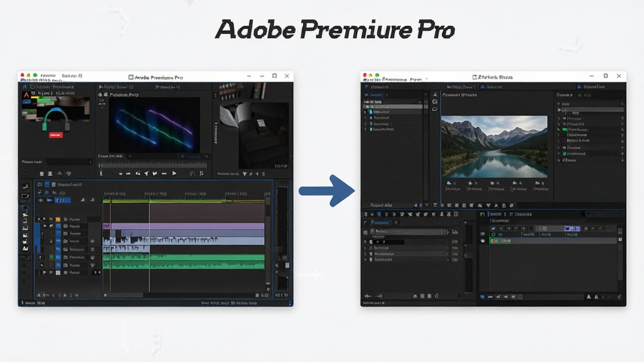Screen dimensions: 644x362
Task: Select the purple clip on the left timeline
Action: [184, 226]
